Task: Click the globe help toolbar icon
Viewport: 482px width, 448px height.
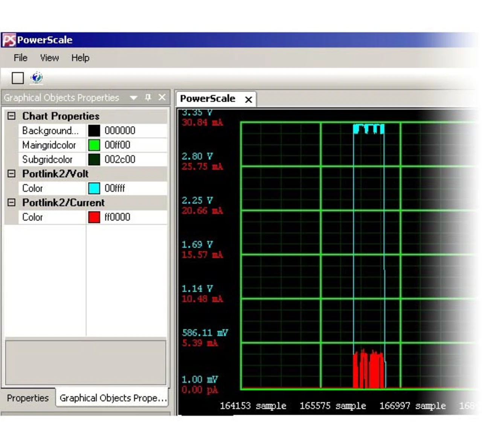Action: pos(37,78)
